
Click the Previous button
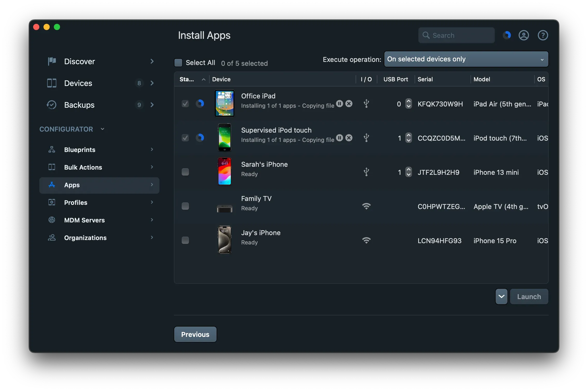195,334
